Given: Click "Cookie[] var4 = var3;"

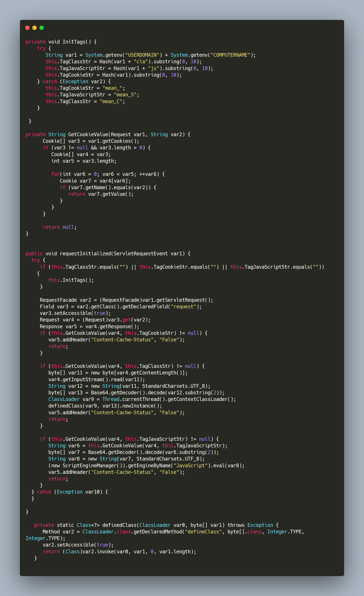Looking at the screenshot, I should coord(81,154).
